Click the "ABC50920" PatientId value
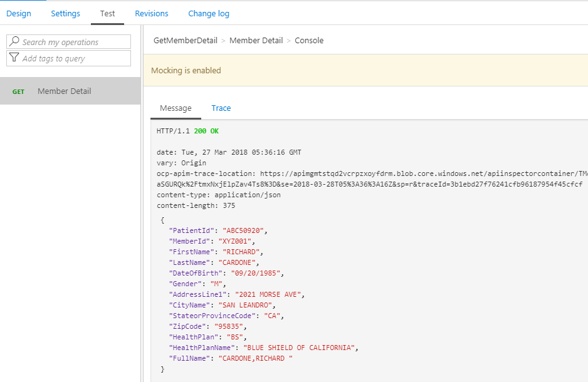 pos(243,230)
